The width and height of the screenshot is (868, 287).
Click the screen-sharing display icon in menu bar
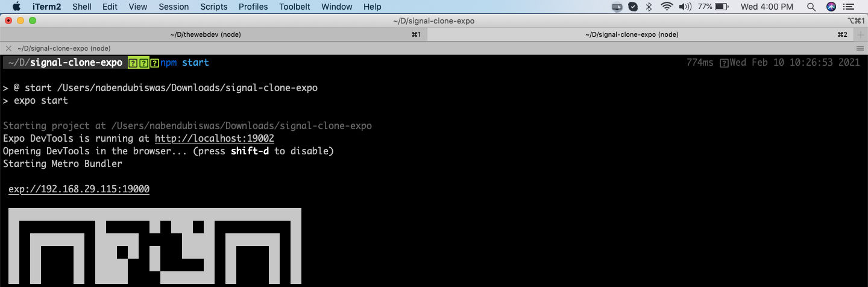pos(617,7)
